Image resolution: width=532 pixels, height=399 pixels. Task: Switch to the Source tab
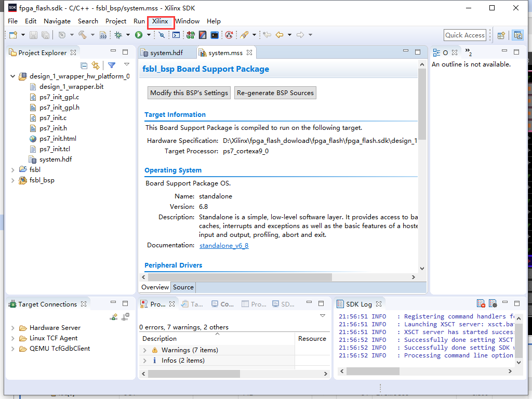click(183, 287)
